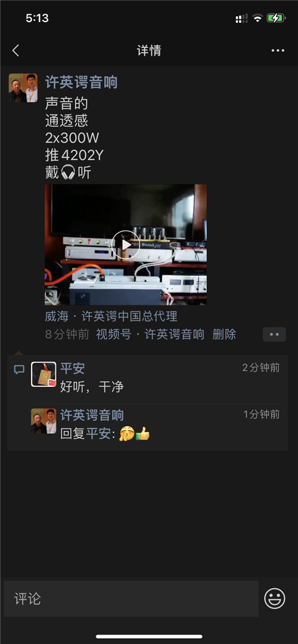Play the audio equipment video
This screenshot has width=298, height=644.
pyautogui.click(x=126, y=245)
